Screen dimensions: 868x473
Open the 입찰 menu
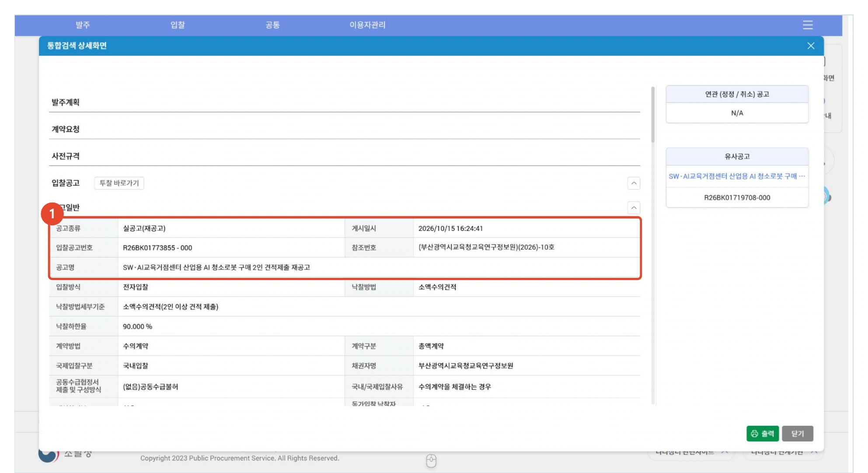point(178,25)
